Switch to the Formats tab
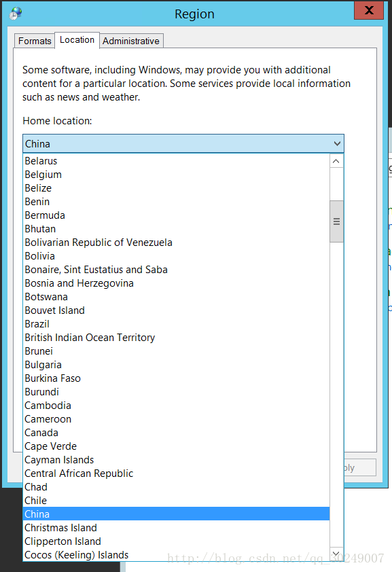This screenshot has height=572, width=392. tap(35, 41)
